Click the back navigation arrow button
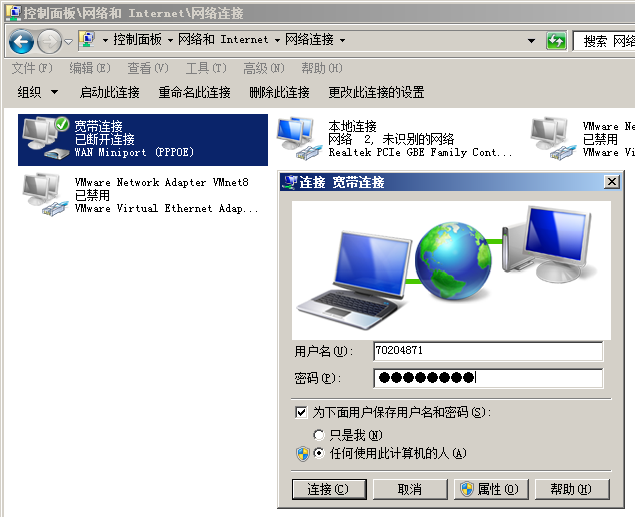Screen dimensions: 635x517 coord(22,41)
